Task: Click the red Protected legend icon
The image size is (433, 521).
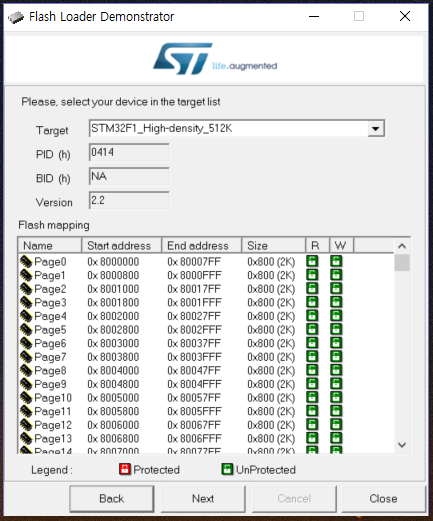Action: click(x=125, y=469)
